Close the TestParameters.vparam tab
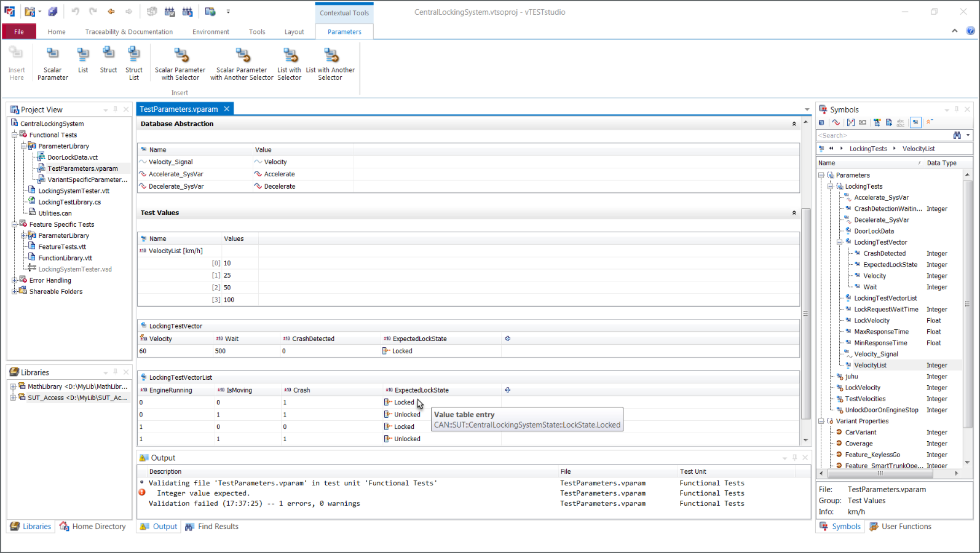980x553 pixels. pyautogui.click(x=227, y=109)
